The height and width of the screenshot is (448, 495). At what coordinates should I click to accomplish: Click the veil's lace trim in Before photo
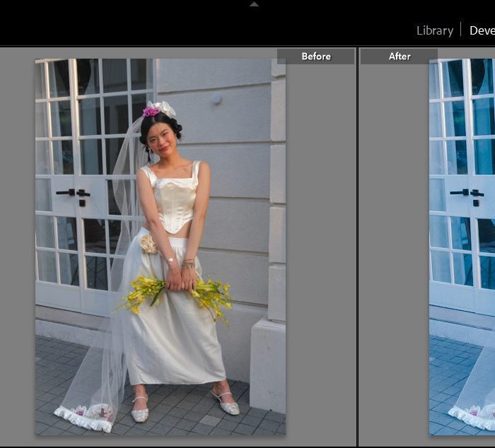[x=85, y=420]
